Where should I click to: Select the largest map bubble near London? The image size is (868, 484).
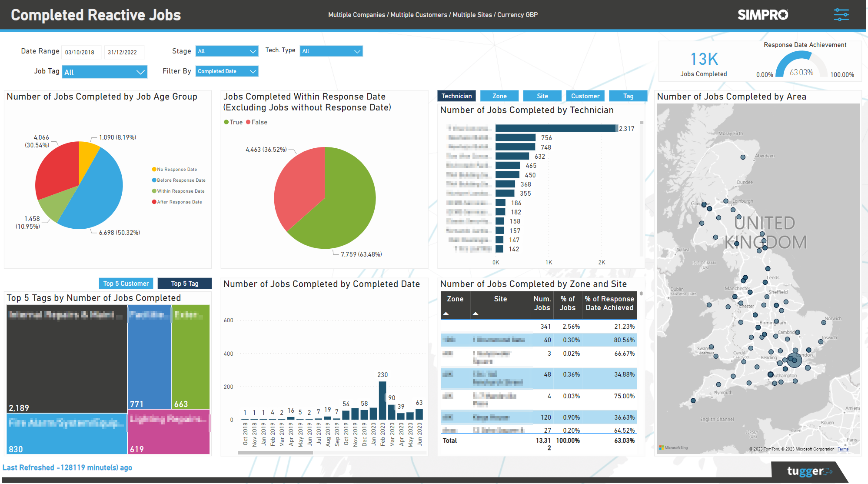point(794,360)
